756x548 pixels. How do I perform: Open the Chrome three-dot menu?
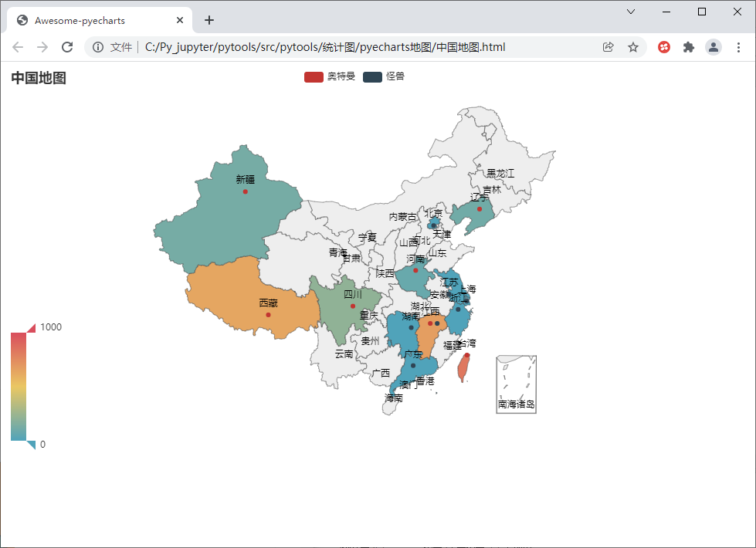[x=738, y=47]
